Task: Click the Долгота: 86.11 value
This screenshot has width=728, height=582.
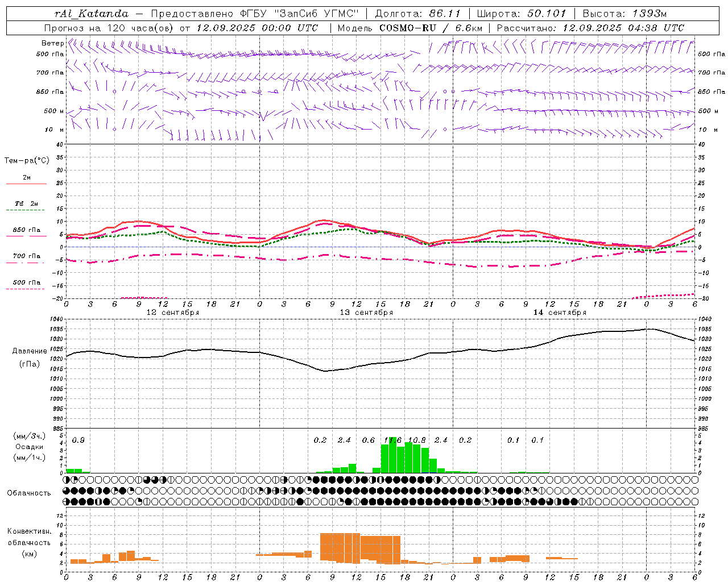Action: 417,14
